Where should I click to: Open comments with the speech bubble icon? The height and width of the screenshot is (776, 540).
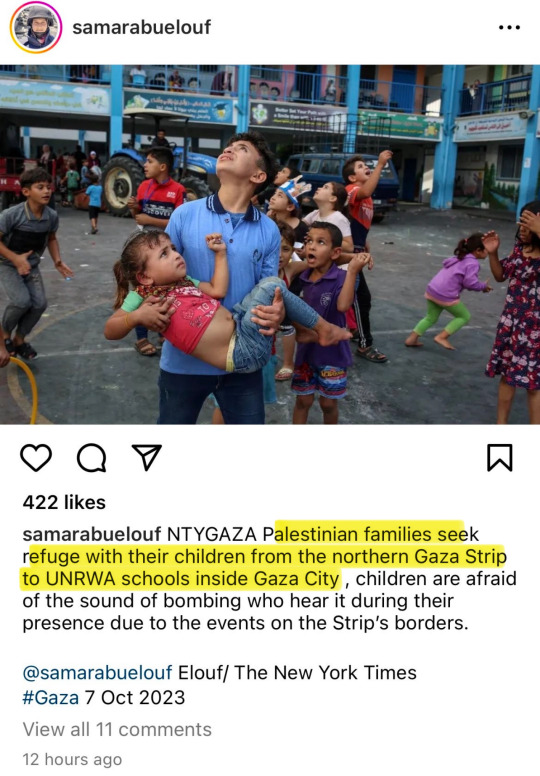tap(92, 458)
